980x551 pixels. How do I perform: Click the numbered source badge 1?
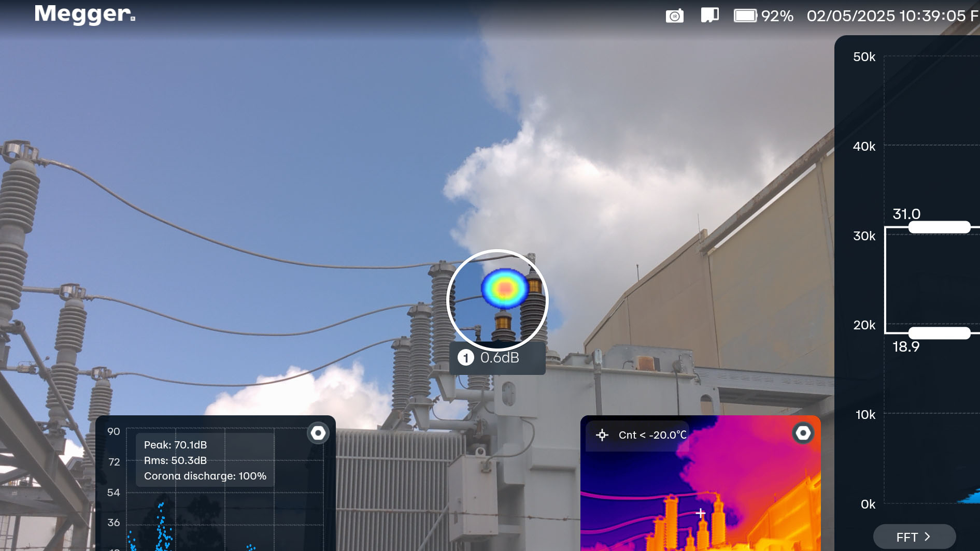(465, 358)
